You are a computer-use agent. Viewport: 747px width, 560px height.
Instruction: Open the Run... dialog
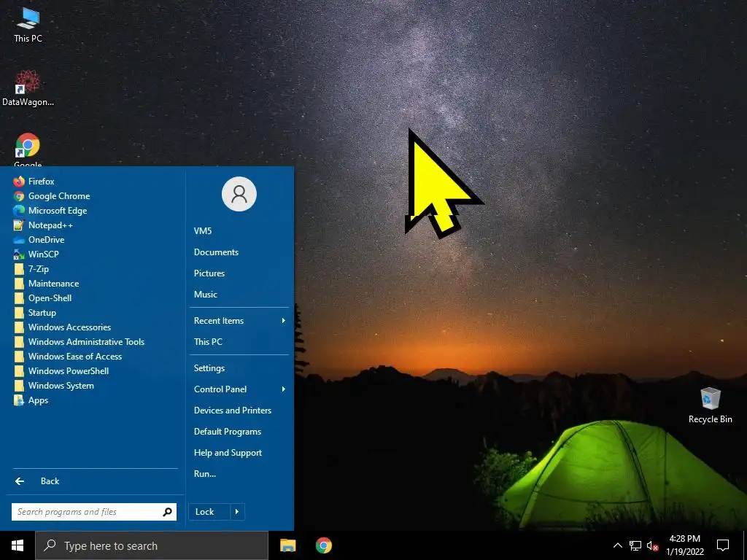tap(205, 474)
